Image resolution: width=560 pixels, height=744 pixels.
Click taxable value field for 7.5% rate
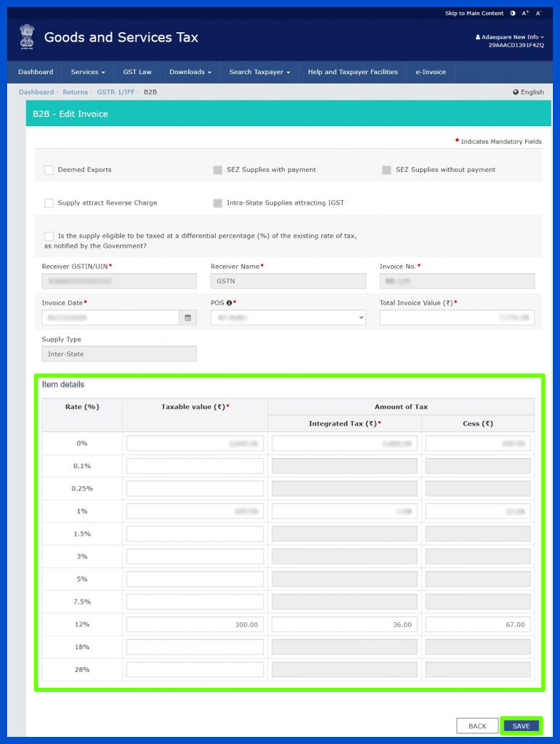pyautogui.click(x=195, y=601)
